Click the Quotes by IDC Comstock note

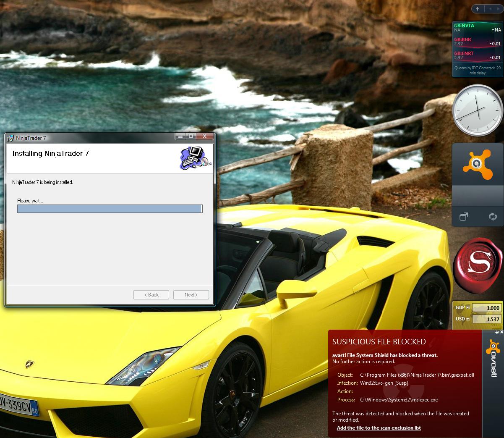[478, 70]
